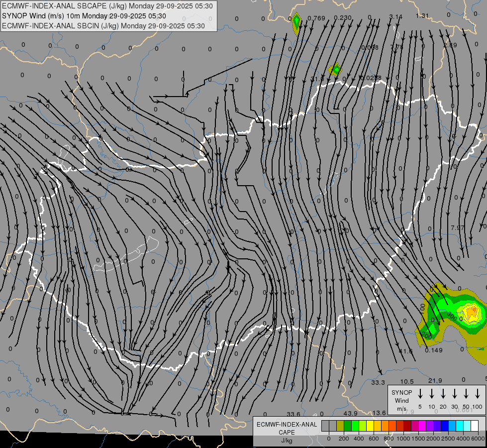The height and width of the screenshot is (448, 487).
Task: Pick the dark red swatch right of 1000
Action: [x=407, y=426]
